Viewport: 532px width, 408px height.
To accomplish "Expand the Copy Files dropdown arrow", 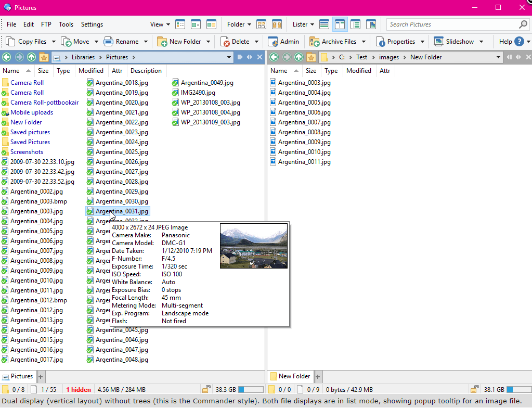I will pos(54,42).
